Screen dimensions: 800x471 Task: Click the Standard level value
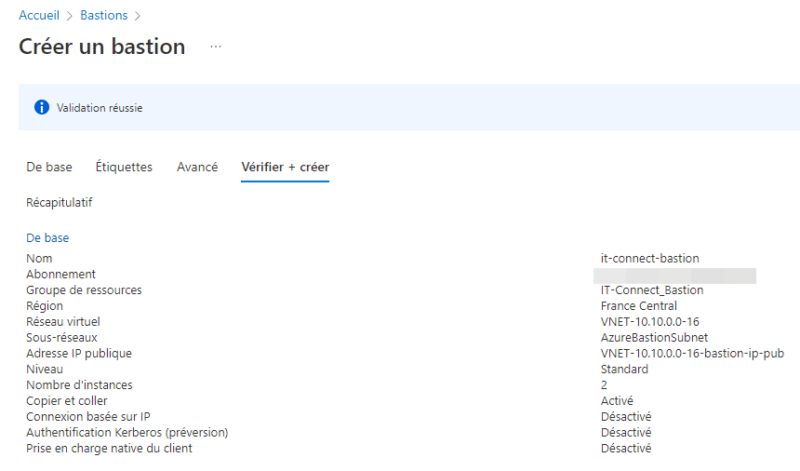pyautogui.click(x=624, y=369)
